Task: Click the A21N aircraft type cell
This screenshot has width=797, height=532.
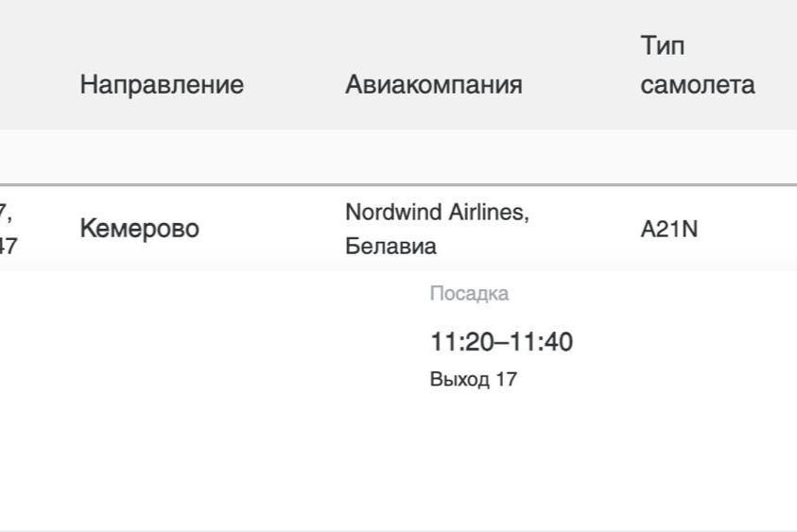Action: 669,230
